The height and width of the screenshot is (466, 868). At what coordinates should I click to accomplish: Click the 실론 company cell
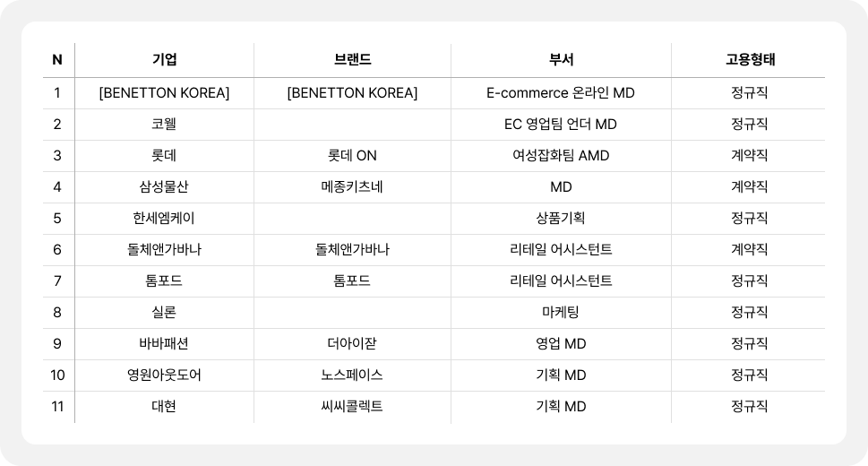point(165,312)
